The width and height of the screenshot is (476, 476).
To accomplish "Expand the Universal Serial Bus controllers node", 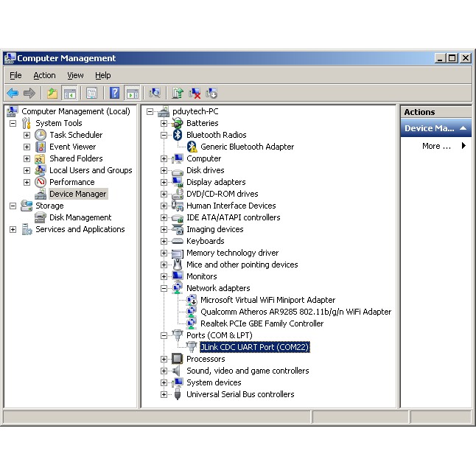I will click(164, 394).
